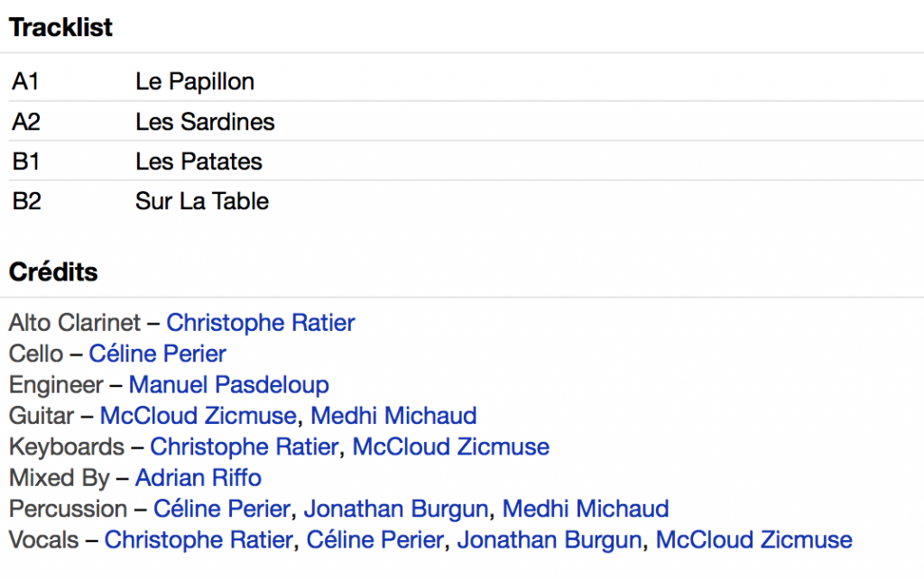Screen dimensions: 924x579
Task: Click the Crédits section heading
Action: point(53,272)
